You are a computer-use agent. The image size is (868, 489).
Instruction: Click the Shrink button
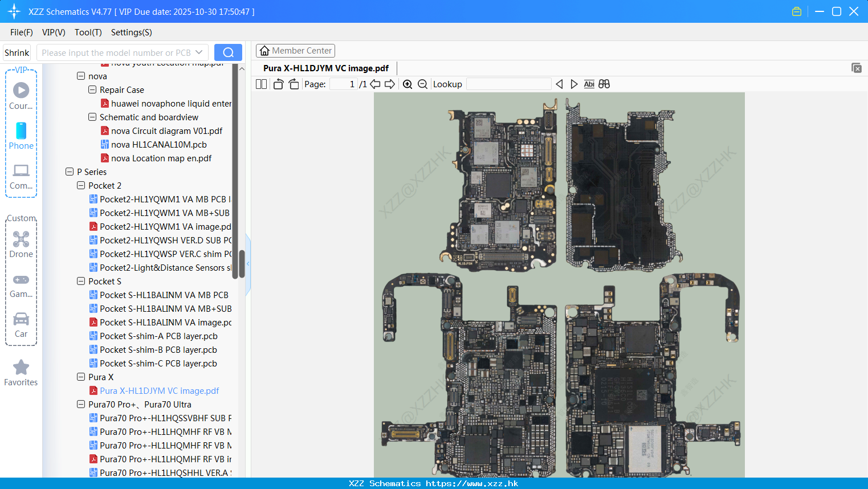(17, 52)
